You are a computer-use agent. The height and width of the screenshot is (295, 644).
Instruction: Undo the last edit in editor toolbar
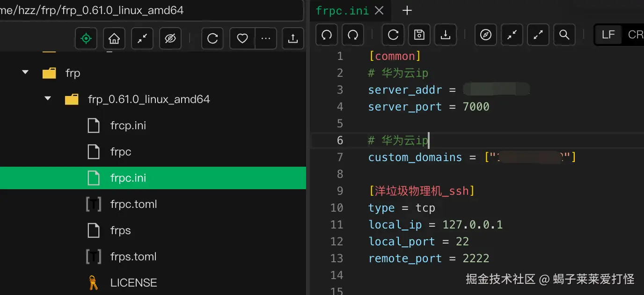coord(327,35)
